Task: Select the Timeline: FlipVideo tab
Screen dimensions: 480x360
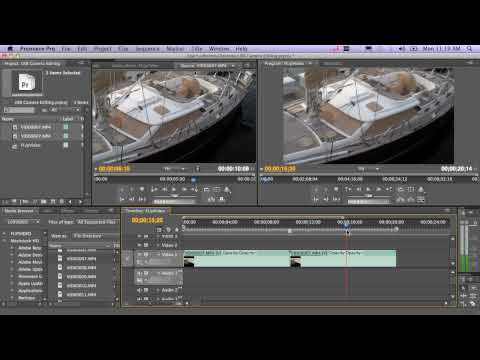Action: [146, 211]
